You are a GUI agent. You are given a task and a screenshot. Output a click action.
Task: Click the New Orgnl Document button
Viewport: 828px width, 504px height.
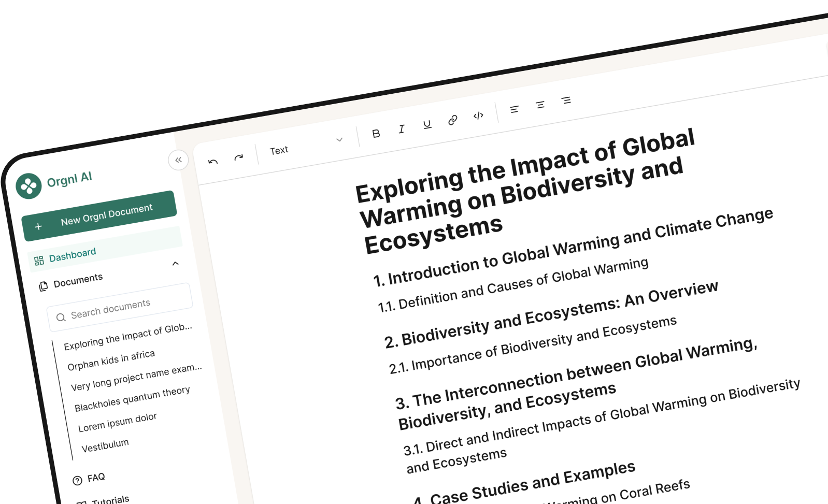[99, 215]
